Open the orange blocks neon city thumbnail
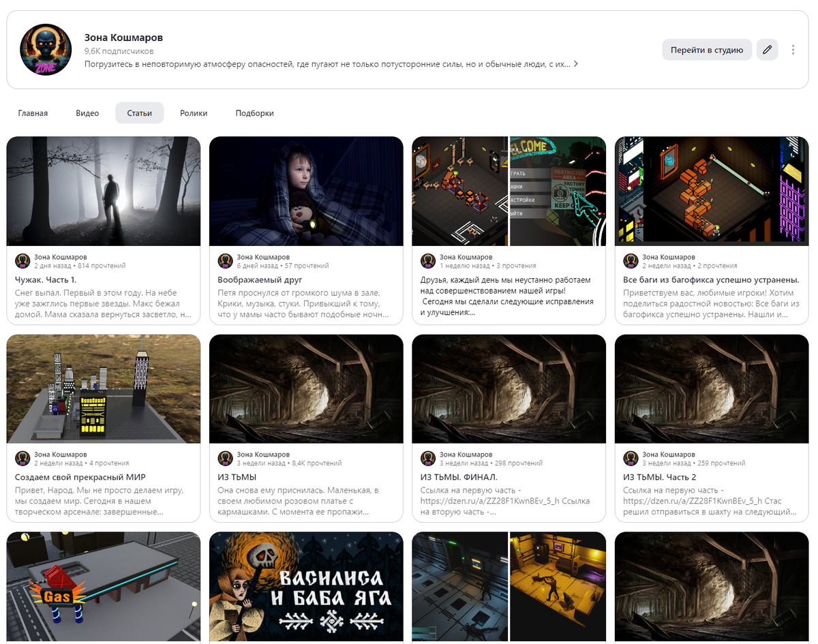 click(712, 191)
